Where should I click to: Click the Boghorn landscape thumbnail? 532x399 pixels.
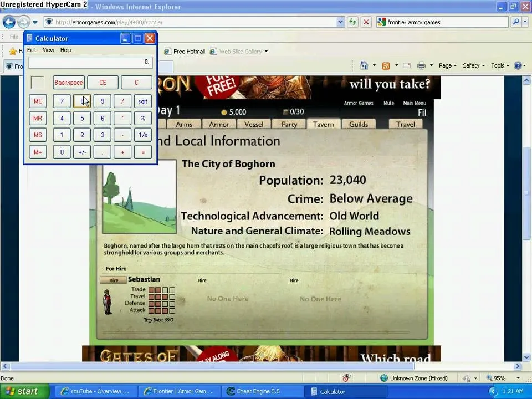pyautogui.click(x=140, y=197)
